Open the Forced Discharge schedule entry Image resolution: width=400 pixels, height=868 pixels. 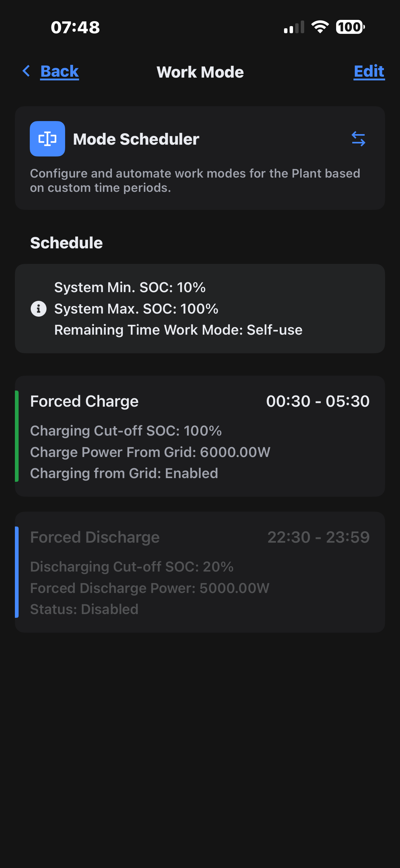click(x=200, y=572)
